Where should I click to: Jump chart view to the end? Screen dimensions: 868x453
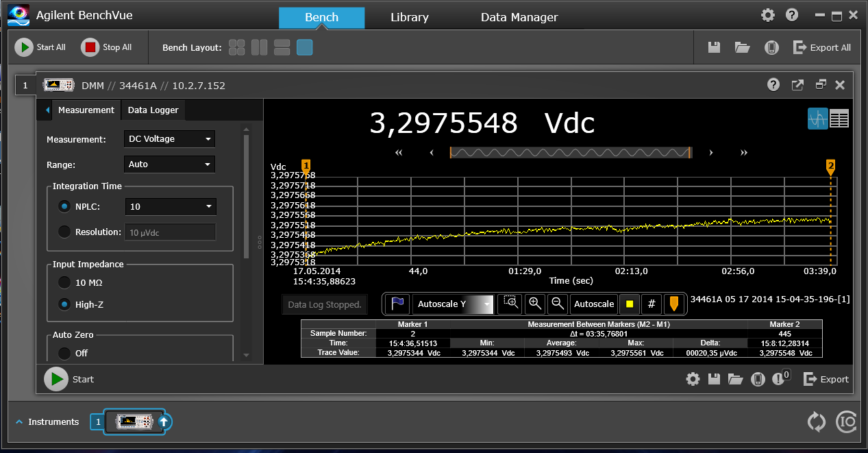tap(744, 153)
